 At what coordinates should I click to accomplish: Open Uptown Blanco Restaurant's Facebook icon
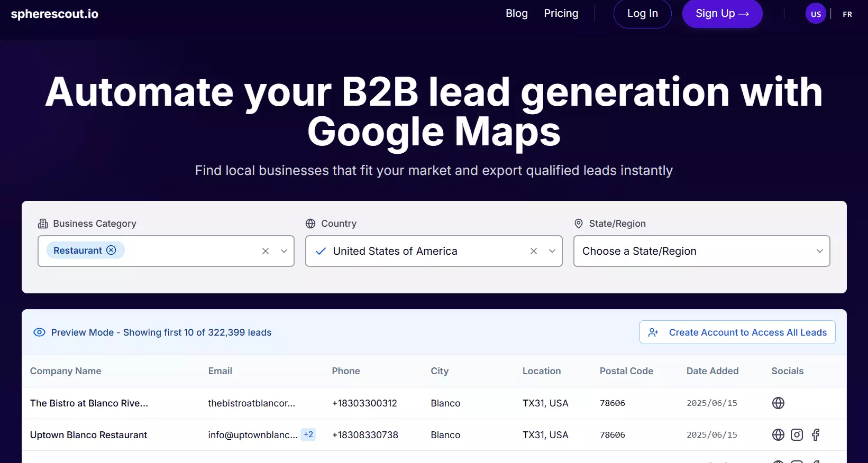[x=816, y=435]
